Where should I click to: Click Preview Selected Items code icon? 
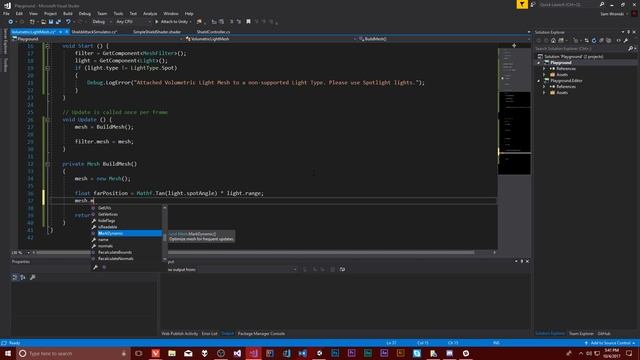coord(618,40)
